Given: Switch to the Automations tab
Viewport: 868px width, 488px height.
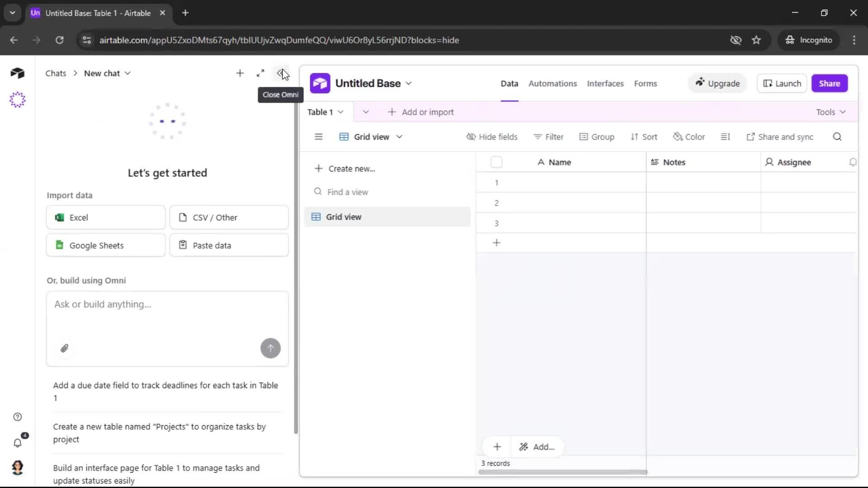Looking at the screenshot, I should point(552,84).
